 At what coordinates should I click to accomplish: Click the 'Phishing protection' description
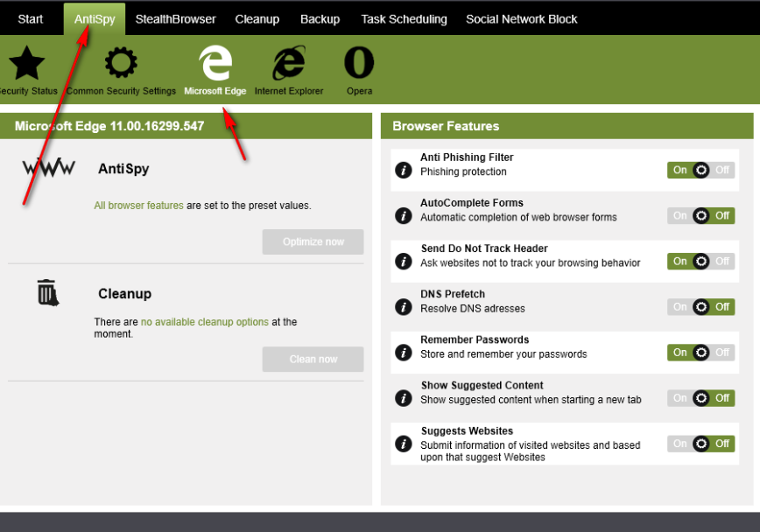tap(463, 171)
